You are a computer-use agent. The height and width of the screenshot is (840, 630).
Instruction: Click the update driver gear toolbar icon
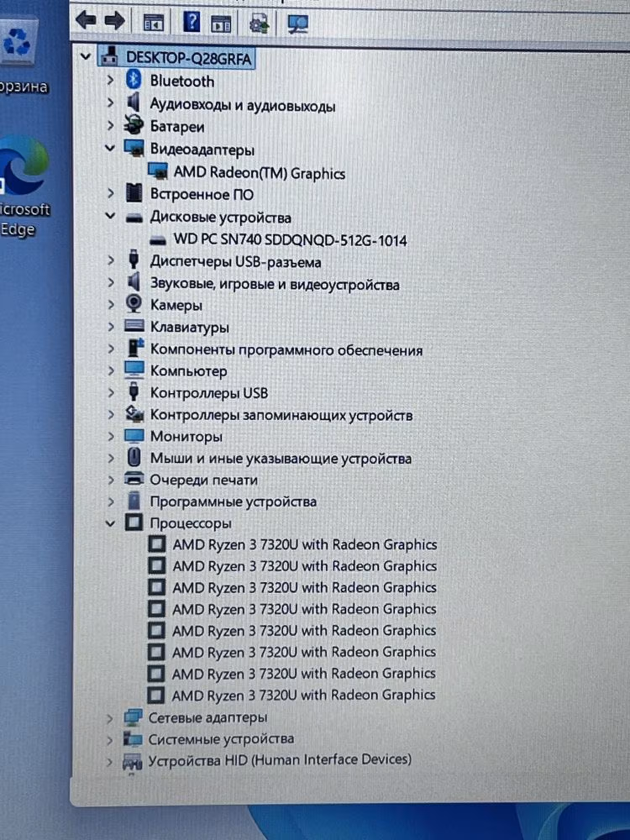[259, 24]
